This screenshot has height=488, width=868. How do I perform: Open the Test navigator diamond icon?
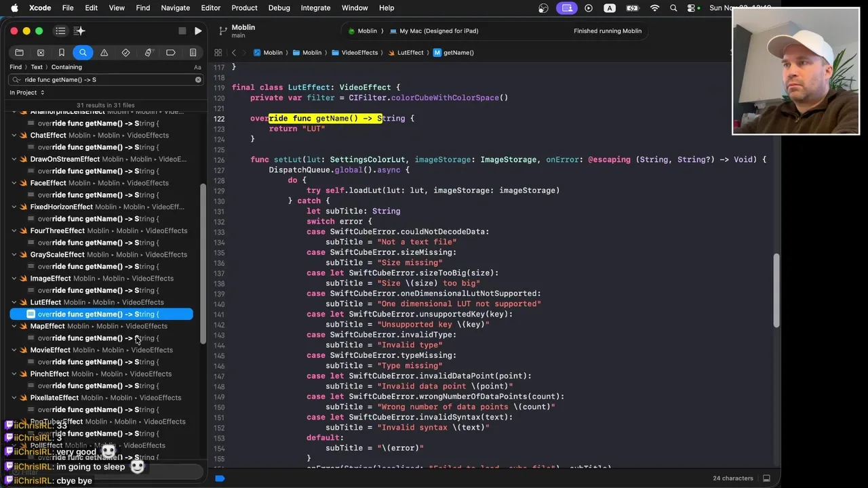pyautogui.click(x=125, y=52)
